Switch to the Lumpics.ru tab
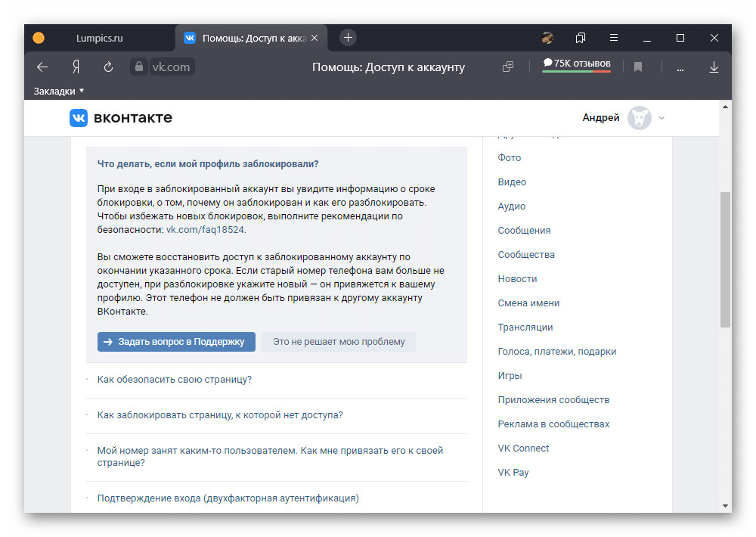 [x=99, y=38]
